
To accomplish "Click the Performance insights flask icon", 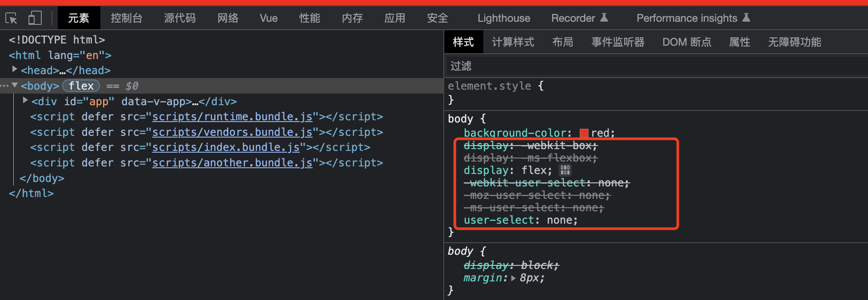I will click(x=746, y=18).
